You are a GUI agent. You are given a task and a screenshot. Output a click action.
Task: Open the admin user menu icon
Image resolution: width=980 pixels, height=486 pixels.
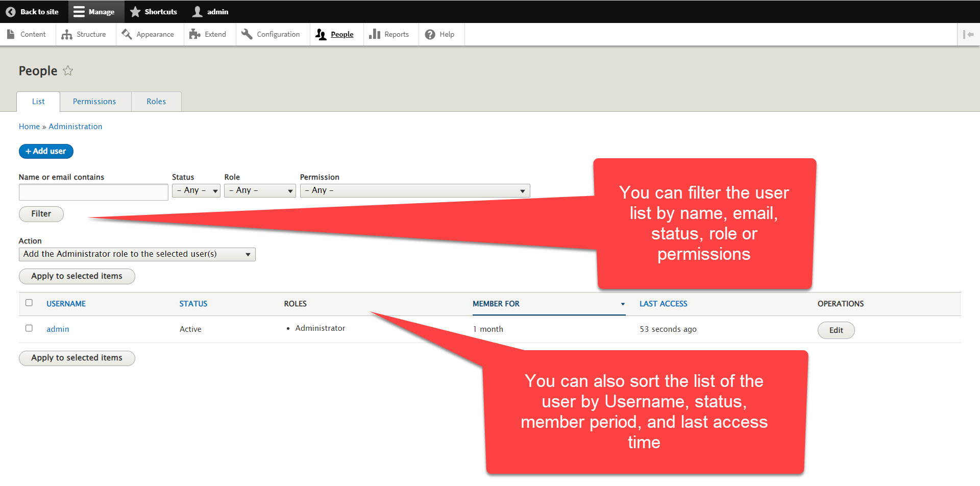[x=197, y=11]
